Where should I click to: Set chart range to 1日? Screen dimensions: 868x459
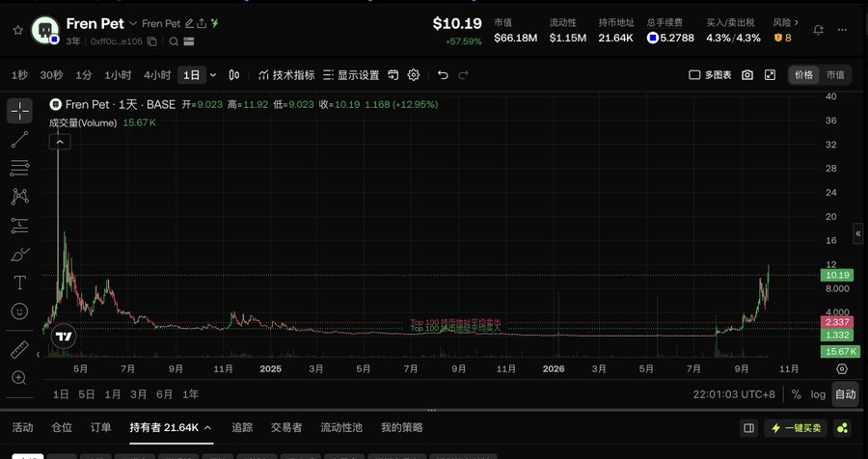(x=61, y=394)
